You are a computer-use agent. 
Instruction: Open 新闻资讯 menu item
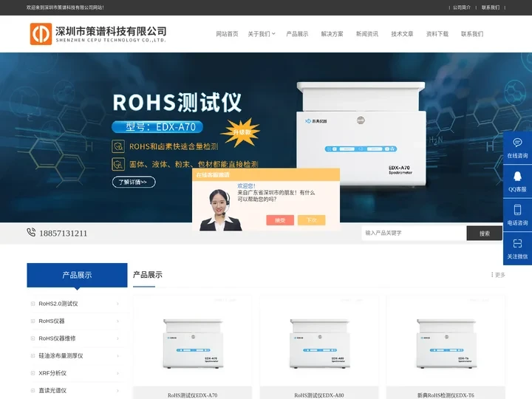[x=367, y=34]
